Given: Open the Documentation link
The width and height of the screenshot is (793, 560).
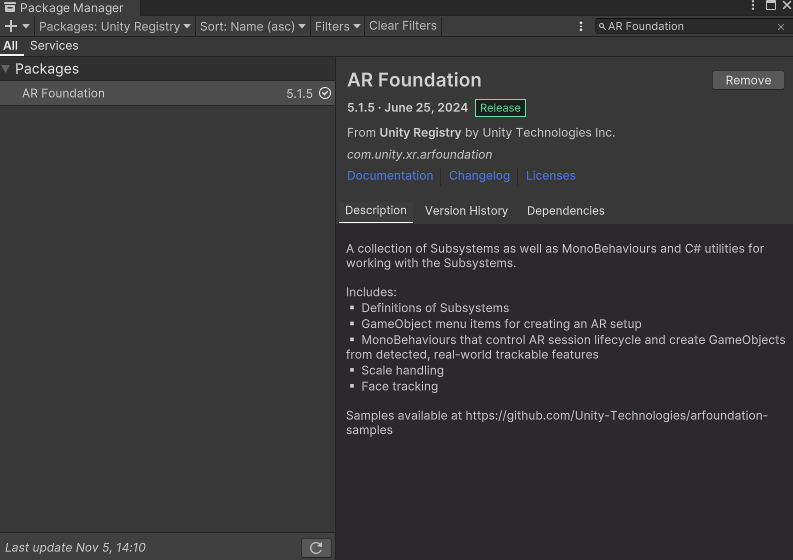Looking at the screenshot, I should coord(390,176).
